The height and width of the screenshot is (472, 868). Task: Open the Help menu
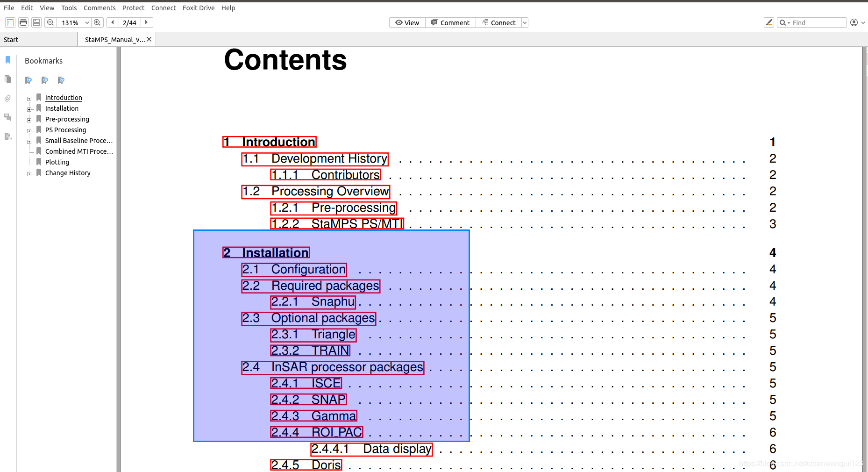[228, 8]
